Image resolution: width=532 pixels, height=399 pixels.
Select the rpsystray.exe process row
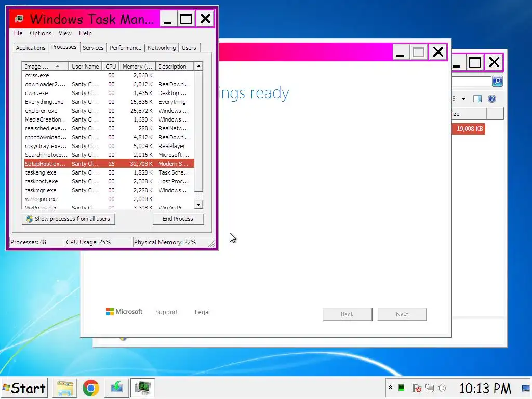click(x=109, y=146)
